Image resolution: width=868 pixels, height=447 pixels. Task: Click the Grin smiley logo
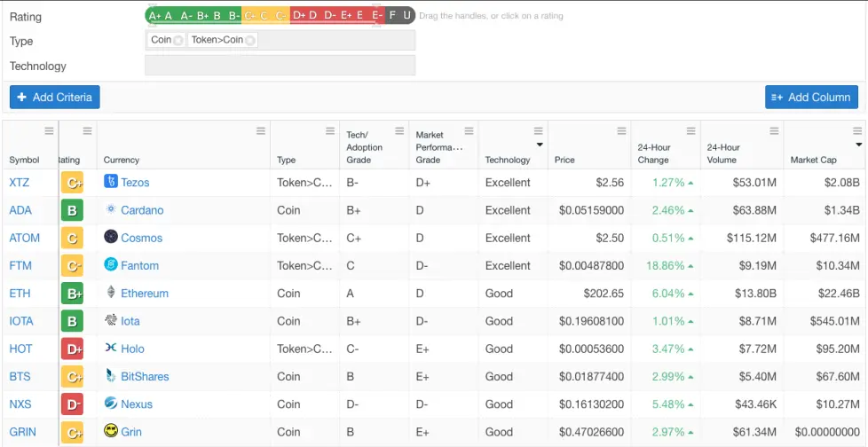click(111, 430)
